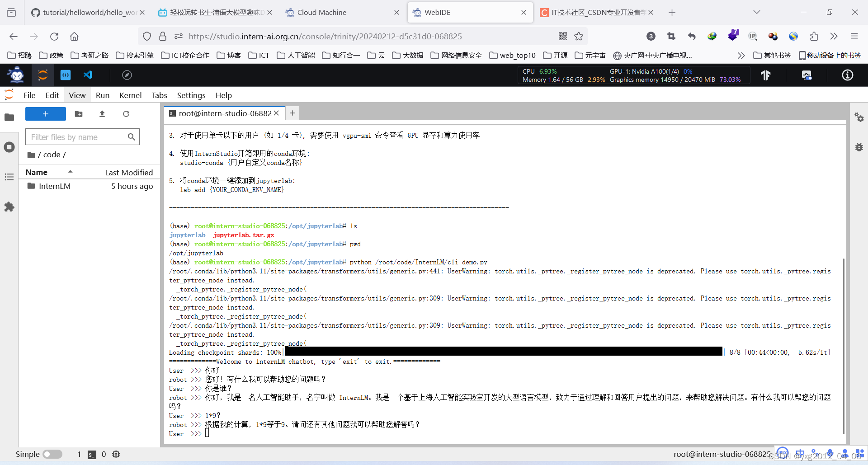Upload files with the upload icon

(x=102, y=114)
